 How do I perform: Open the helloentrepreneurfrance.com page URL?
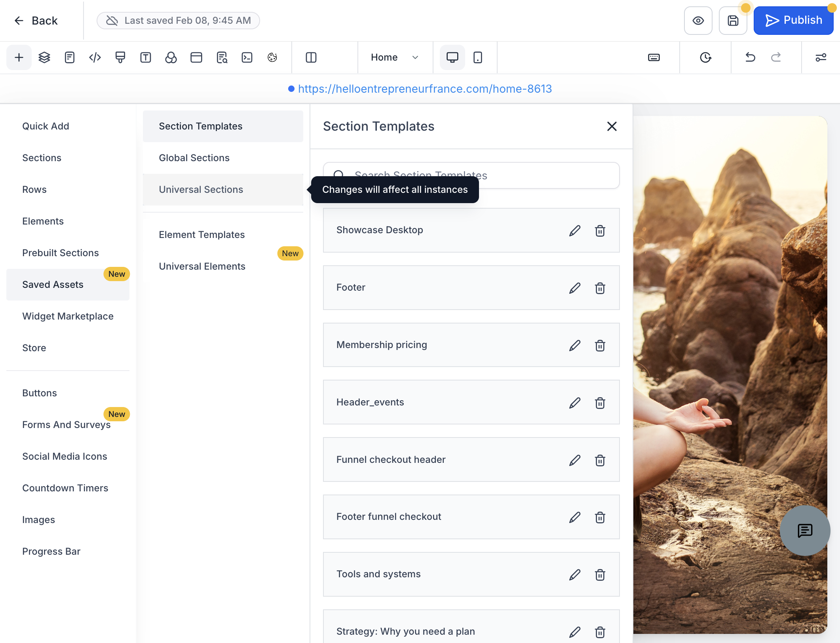coord(425,89)
